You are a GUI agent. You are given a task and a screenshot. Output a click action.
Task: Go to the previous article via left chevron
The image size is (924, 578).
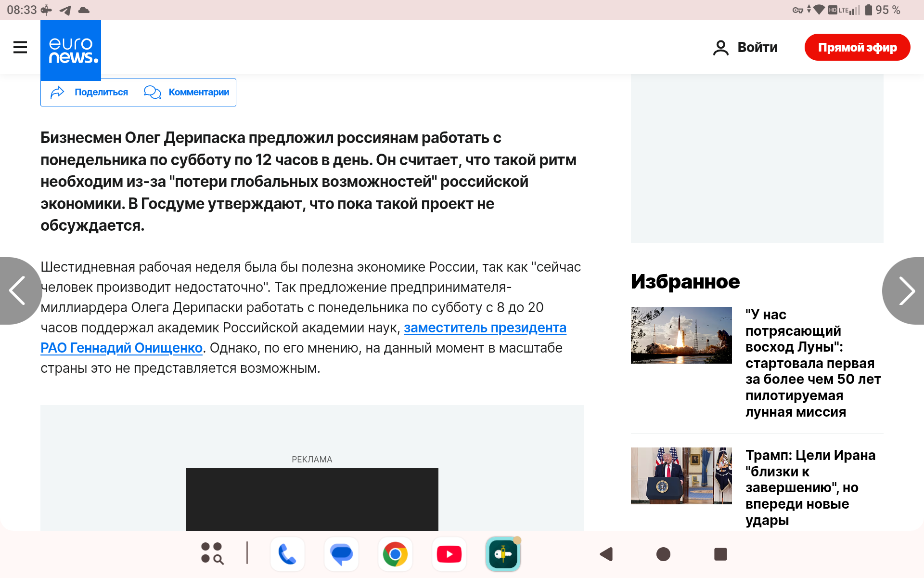(17, 290)
